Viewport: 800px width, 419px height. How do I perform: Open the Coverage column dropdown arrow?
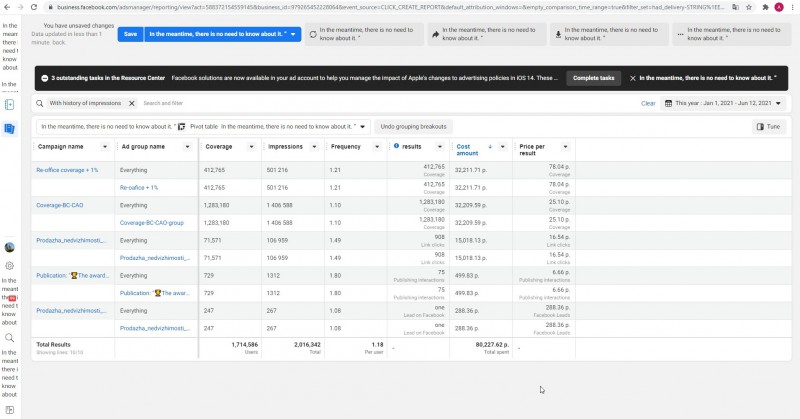251,146
